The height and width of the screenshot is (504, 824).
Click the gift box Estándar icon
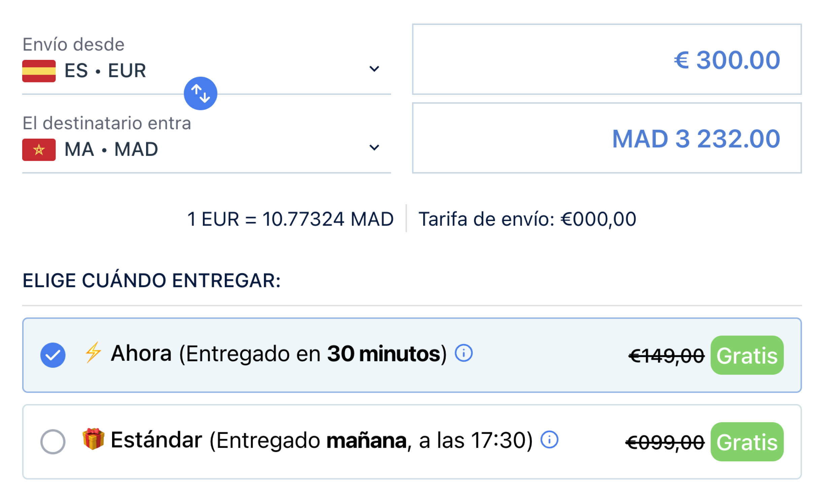[93, 439]
